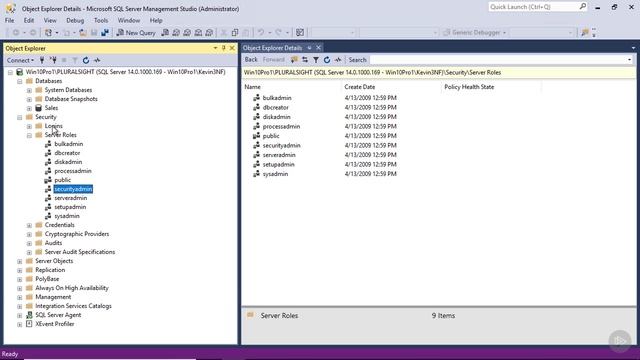Refresh the Object Explorer tree
The height and width of the screenshot is (360, 640).
click(86, 60)
